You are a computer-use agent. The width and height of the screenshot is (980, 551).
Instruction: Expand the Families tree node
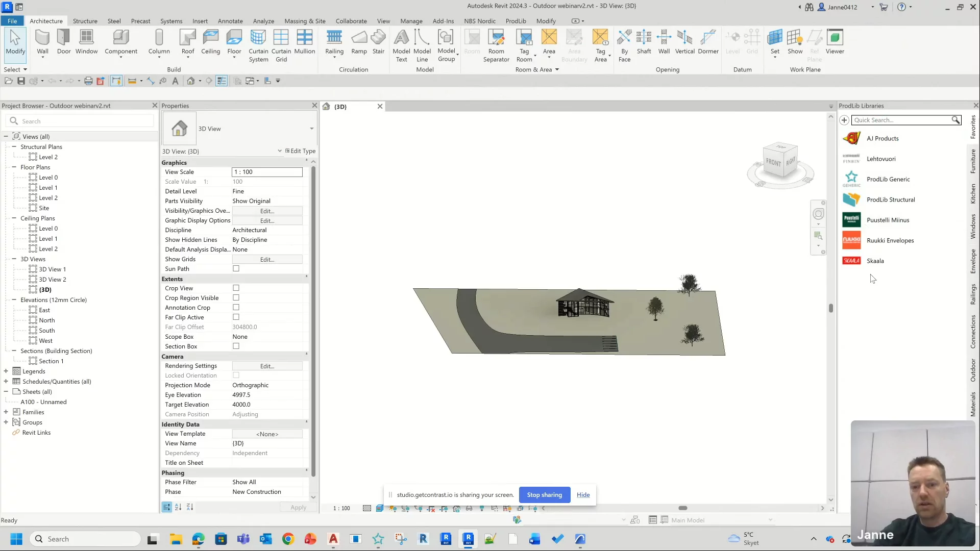click(6, 412)
